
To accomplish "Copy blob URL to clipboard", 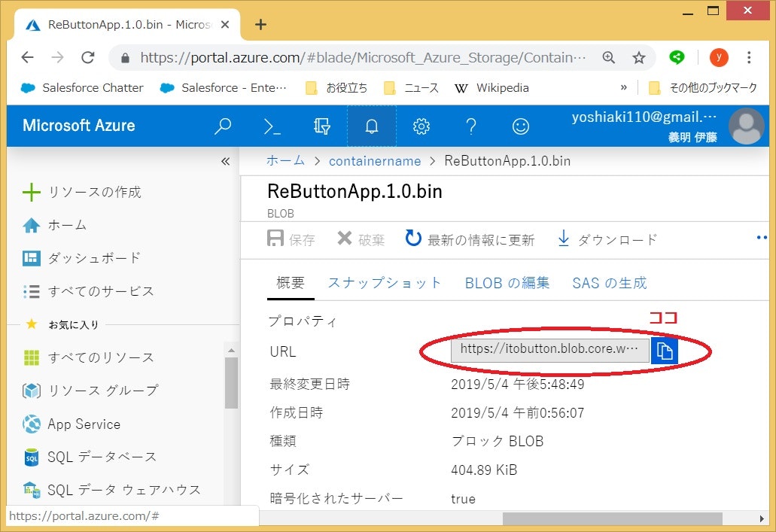I will pos(664,351).
